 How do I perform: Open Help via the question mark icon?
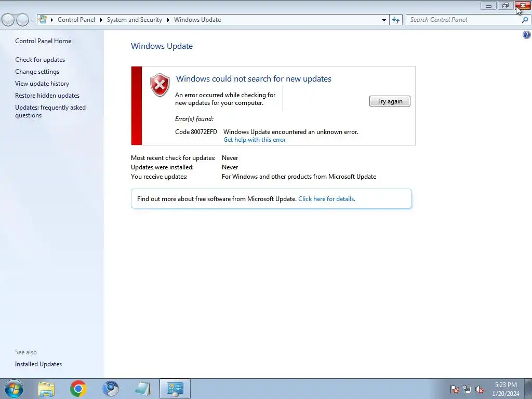click(527, 35)
